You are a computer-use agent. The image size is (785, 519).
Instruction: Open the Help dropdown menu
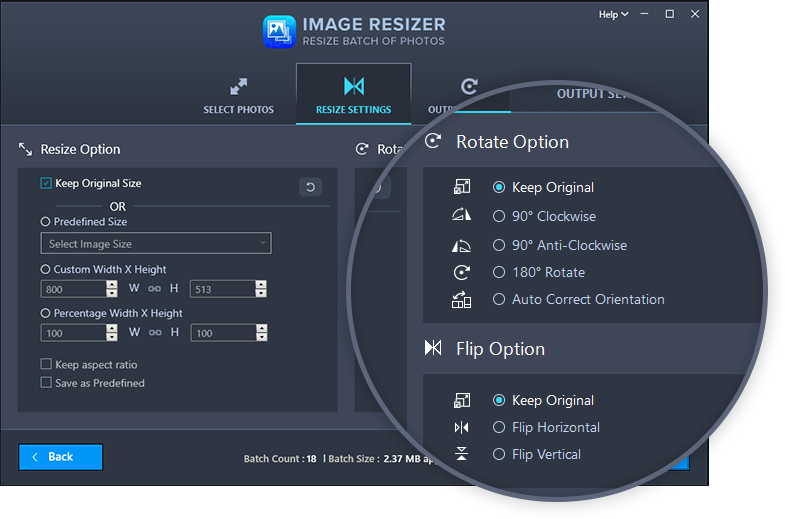tap(613, 15)
